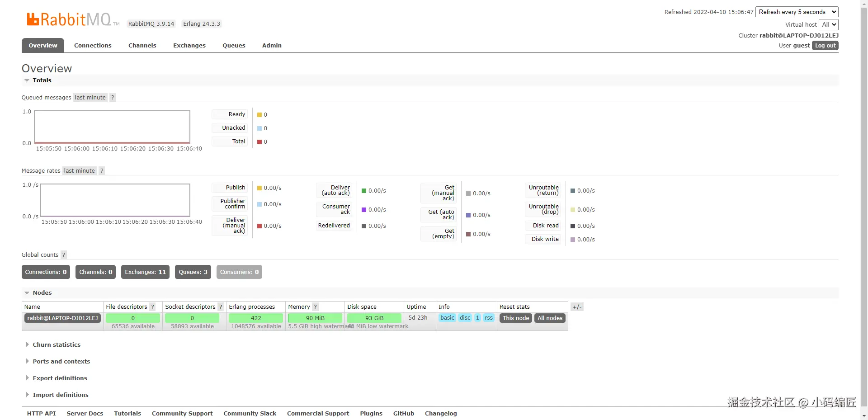Click the purple Consumer ack swatch

tap(364, 210)
